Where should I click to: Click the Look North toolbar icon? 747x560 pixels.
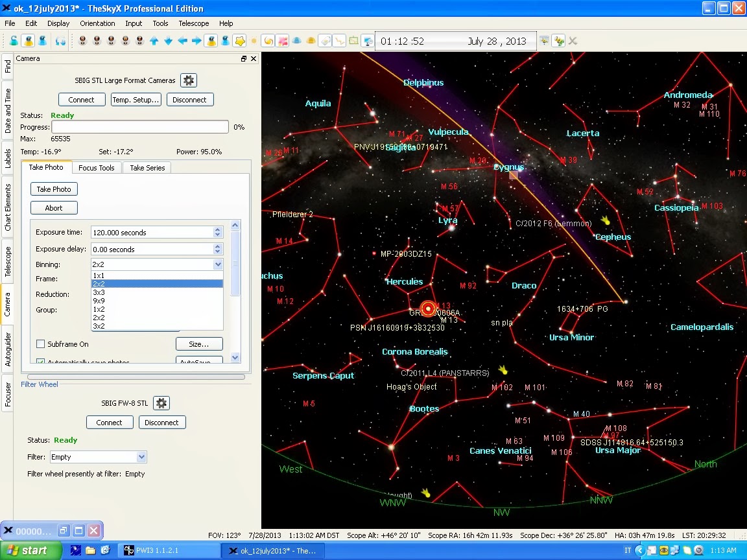83,41
